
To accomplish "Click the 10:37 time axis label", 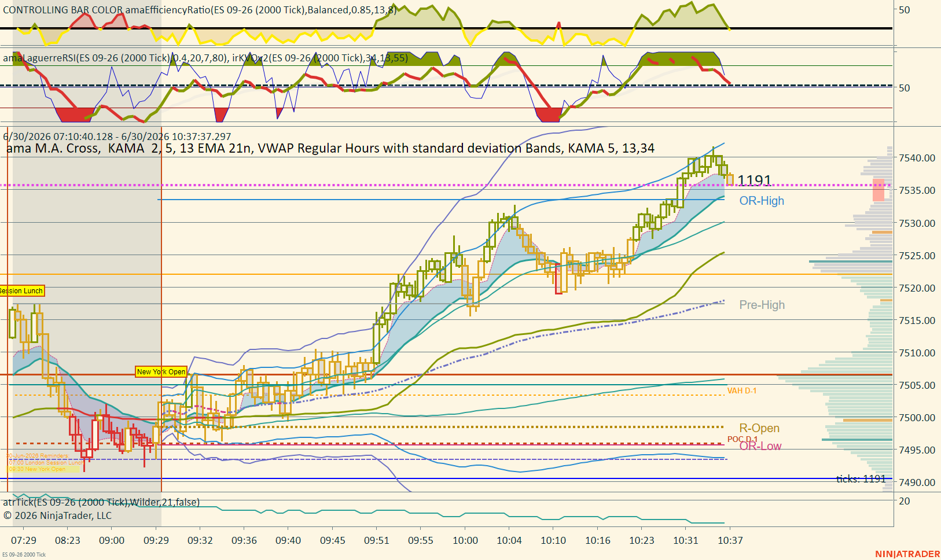I will click(x=730, y=540).
